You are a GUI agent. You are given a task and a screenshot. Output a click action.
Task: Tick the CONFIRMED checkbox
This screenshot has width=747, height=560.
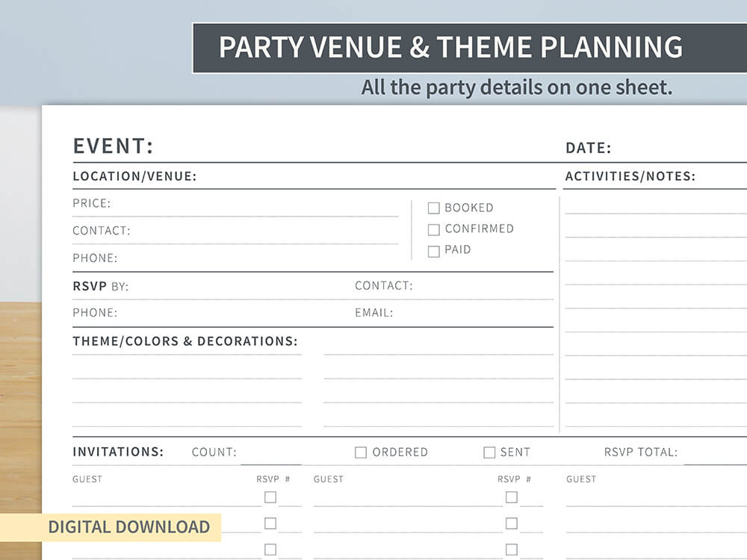[433, 229]
